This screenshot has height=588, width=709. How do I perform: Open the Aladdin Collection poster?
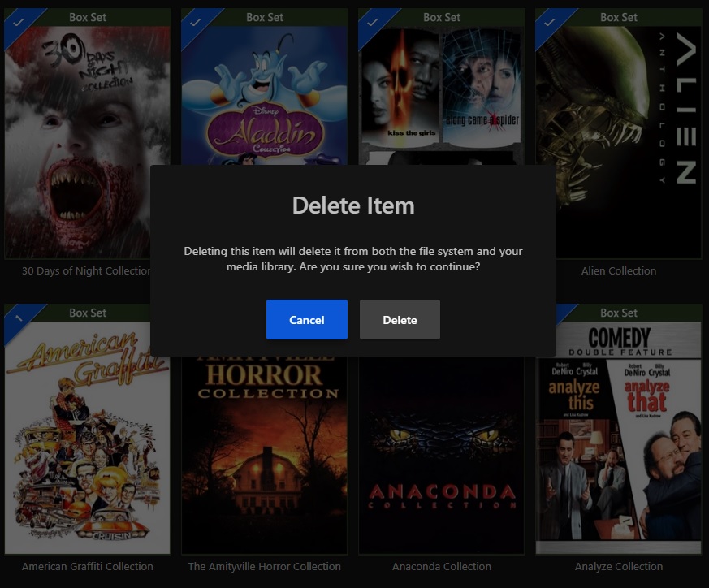coord(265,96)
